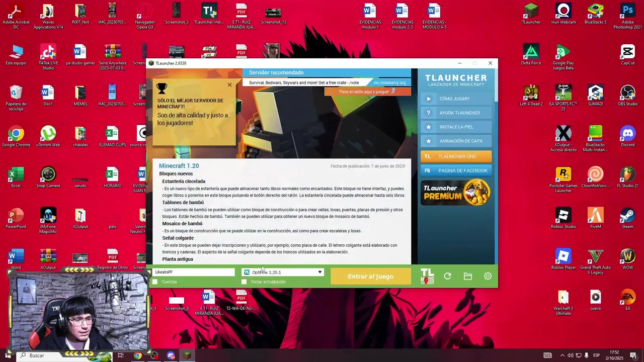The height and width of the screenshot is (362, 644).
Task: Open Snap Camera desktop icon
Action: point(48,177)
